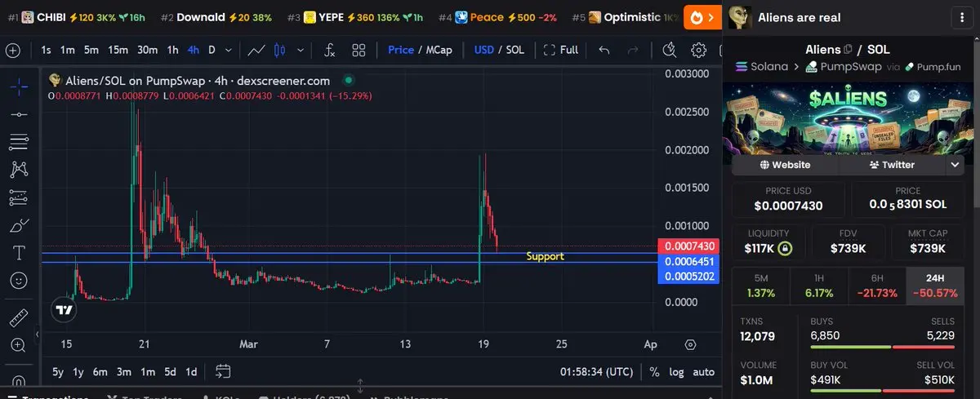Image resolution: width=980 pixels, height=399 pixels.
Task: Select the D daily timeframe
Action: click(x=212, y=50)
